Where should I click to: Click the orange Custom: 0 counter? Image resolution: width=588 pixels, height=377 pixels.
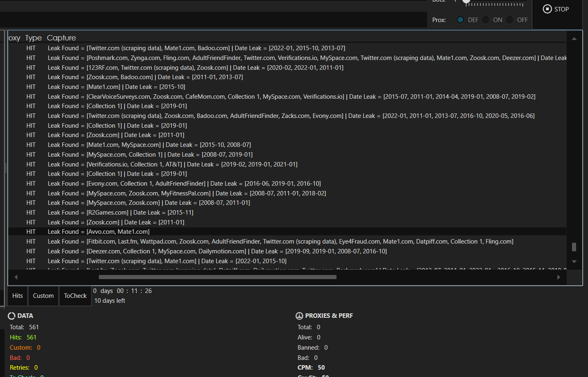[x=25, y=347]
